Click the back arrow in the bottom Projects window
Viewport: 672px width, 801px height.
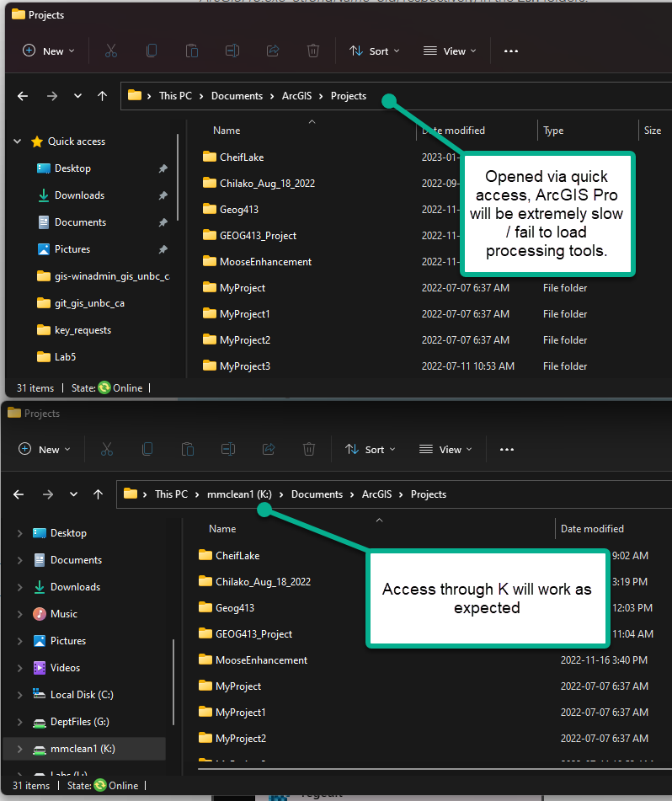pyautogui.click(x=19, y=494)
